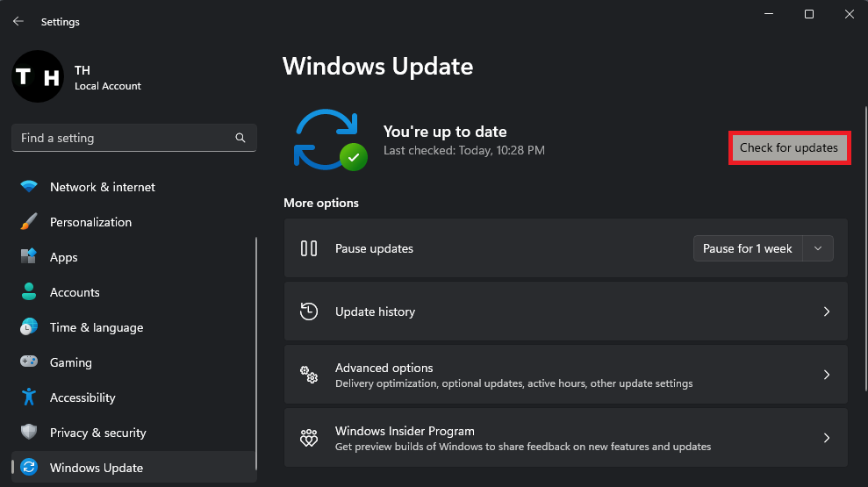The height and width of the screenshot is (487, 868).
Task: Open Personalization settings
Action: [x=133, y=222]
